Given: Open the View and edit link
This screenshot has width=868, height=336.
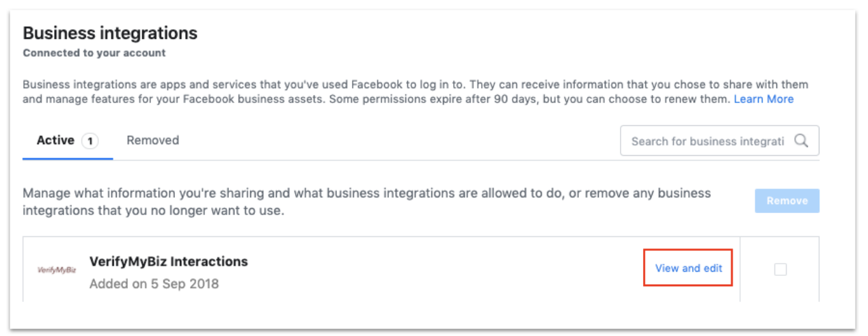Looking at the screenshot, I should [688, 268].
